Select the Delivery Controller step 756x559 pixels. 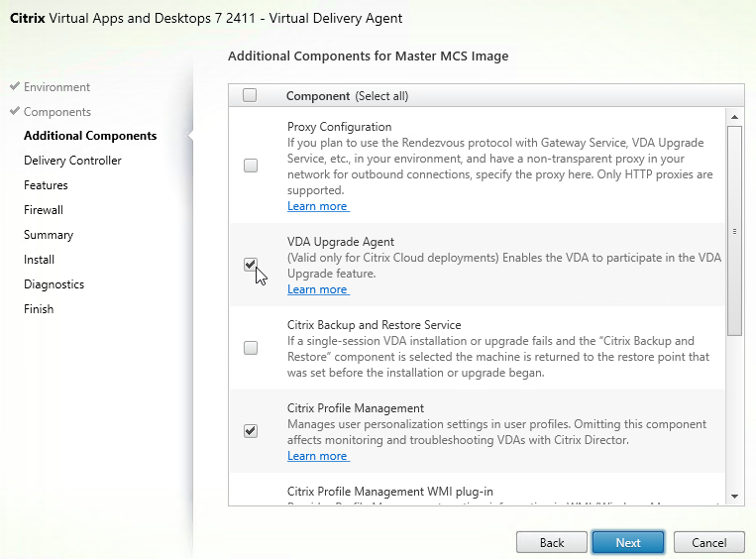coord(72,161)
